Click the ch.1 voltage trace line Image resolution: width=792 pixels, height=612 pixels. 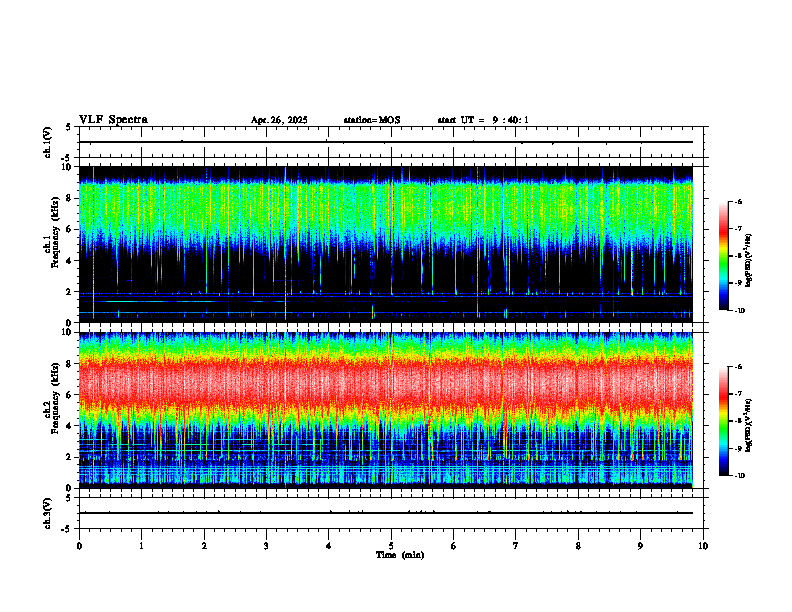tap(385, 142)
